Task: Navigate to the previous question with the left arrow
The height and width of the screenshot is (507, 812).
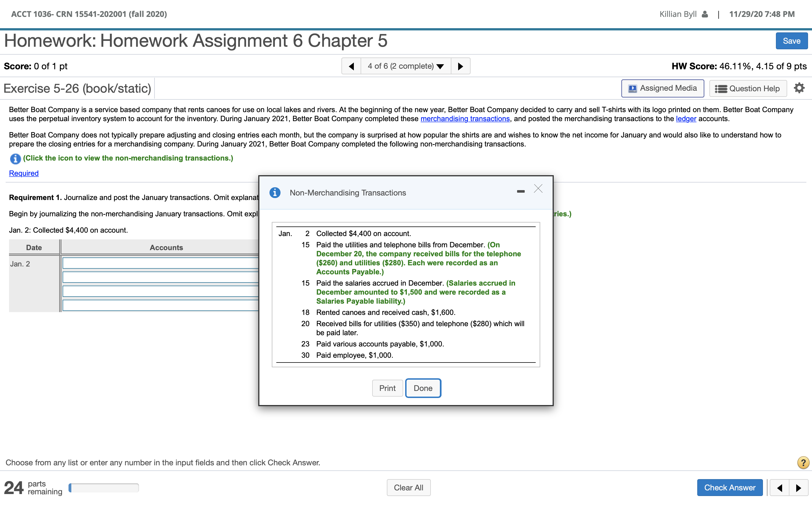Action: 351,66
